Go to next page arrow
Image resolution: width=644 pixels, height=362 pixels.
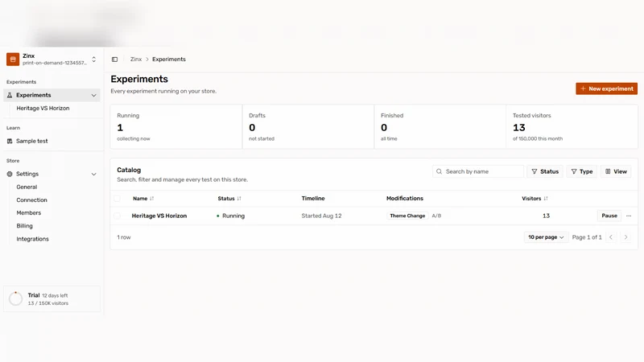click(x=626, y=237)
